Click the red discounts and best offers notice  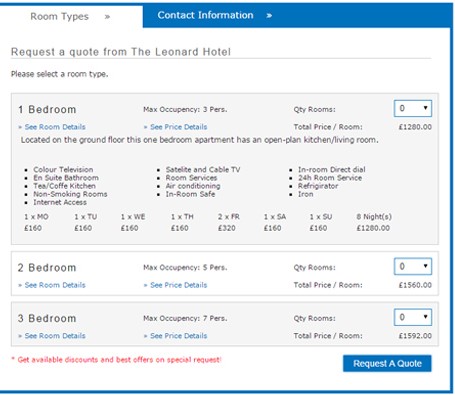[116, 360]
